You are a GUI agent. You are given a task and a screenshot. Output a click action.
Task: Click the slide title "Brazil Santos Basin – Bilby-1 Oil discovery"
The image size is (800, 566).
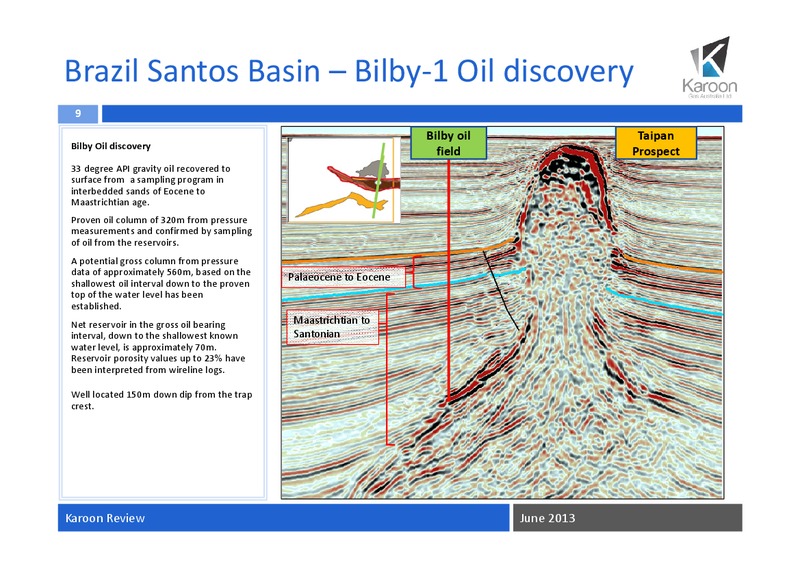(x=348, y=70)
